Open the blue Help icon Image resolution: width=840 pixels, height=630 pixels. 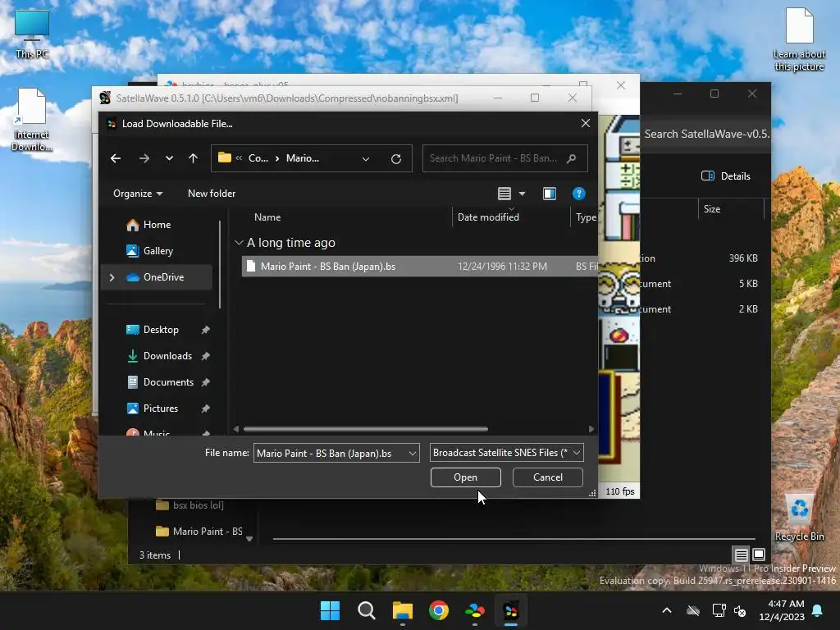[x=578, y=194]
